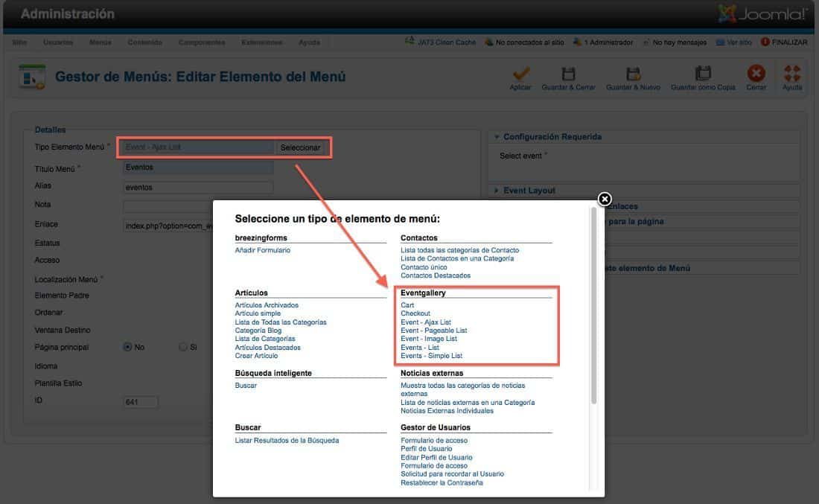Click Guardar & Nuevo icon
819x504 pixels.
[633, 73]
